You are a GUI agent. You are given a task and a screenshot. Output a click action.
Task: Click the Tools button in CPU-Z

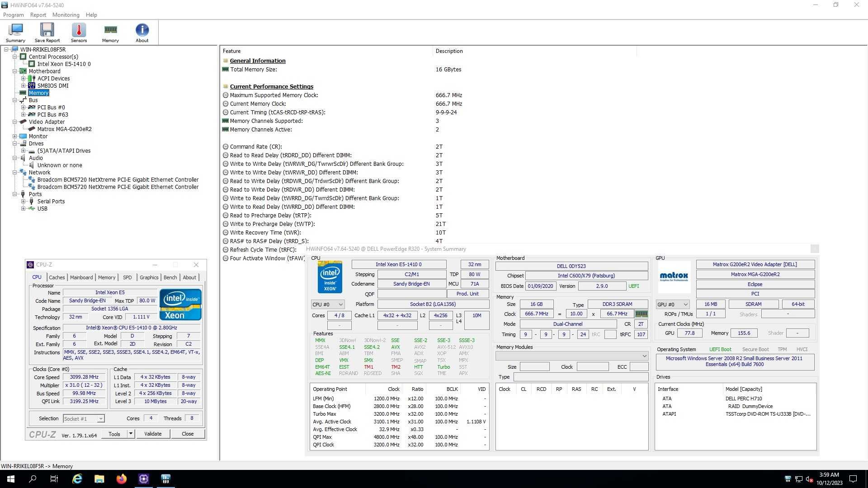point(114,434)
